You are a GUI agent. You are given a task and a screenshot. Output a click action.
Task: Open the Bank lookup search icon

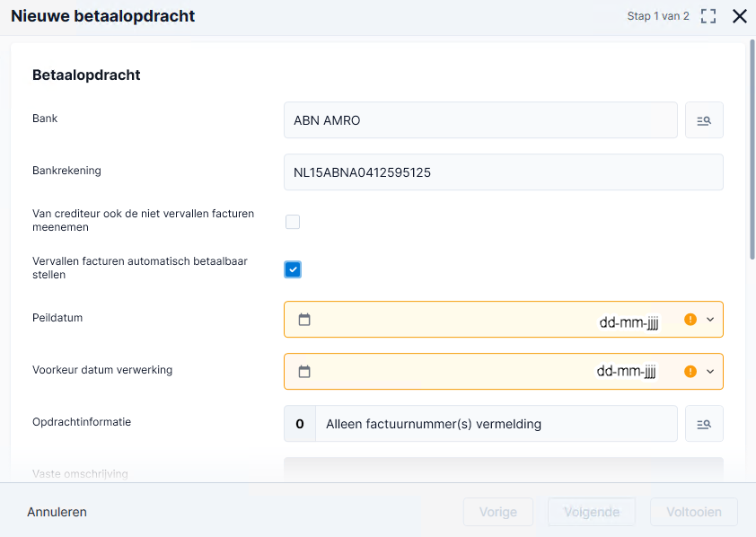(704, 120)
